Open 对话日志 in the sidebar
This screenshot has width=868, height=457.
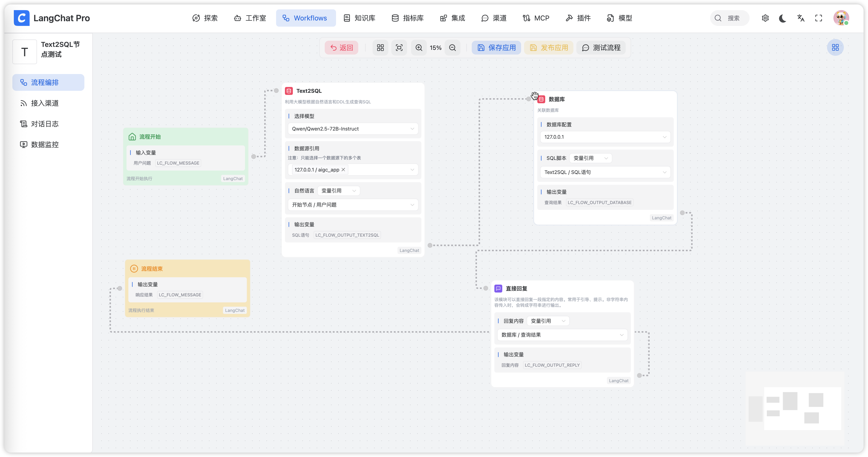pos(45,124)
